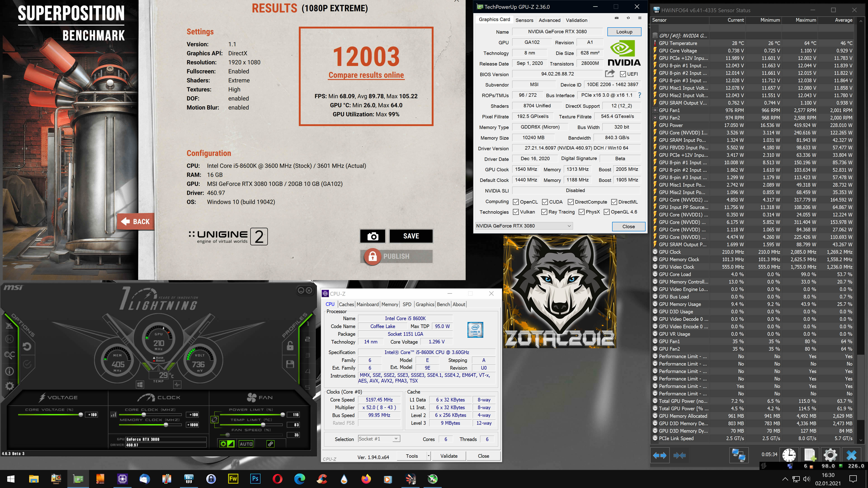Uncheck Ray Tracing in GPU-Z technologies
The image size is (868, 488).
point(544,212)
